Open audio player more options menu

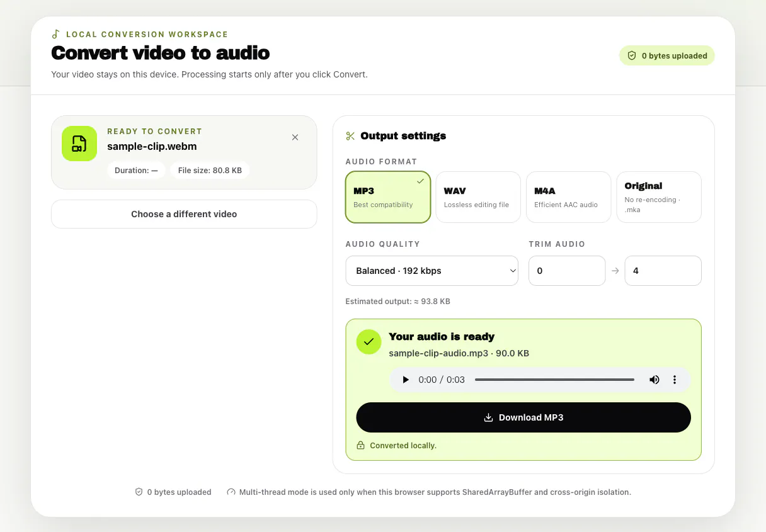pos(675,380)
